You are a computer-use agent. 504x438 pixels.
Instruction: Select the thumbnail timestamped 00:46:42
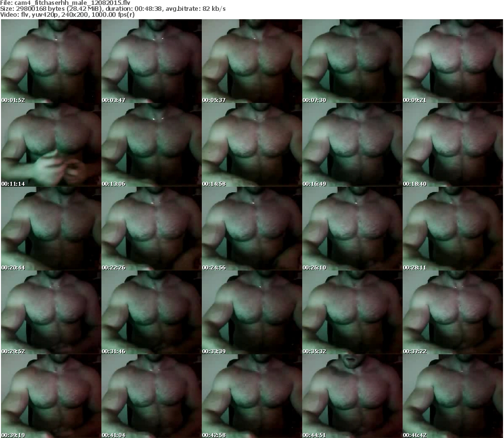click(453, 396)
